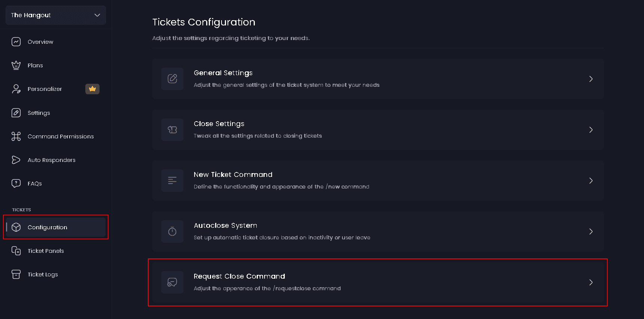This screenshot has width=644, height=319.
Task: Click the General Settings edit icon
Action: point(172,79)
